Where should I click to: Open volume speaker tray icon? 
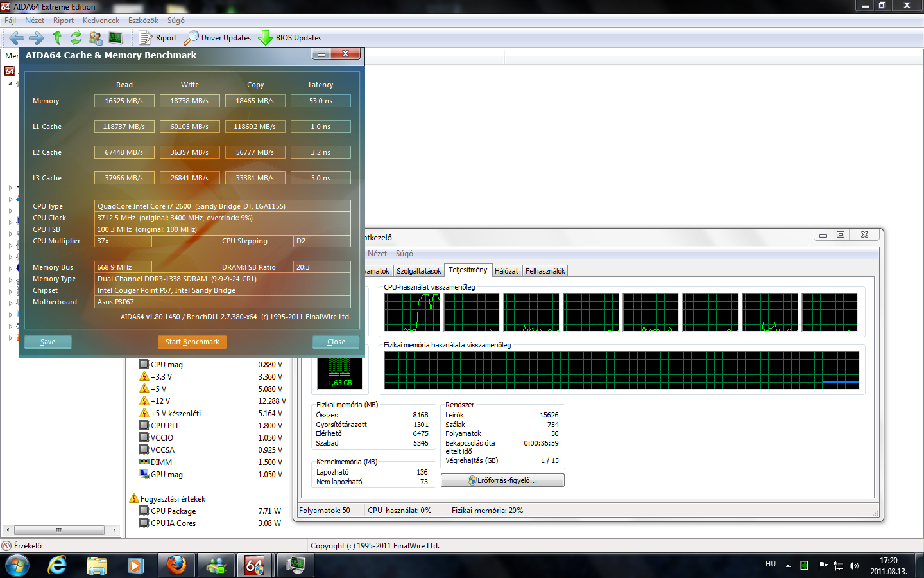pos(854,566)
